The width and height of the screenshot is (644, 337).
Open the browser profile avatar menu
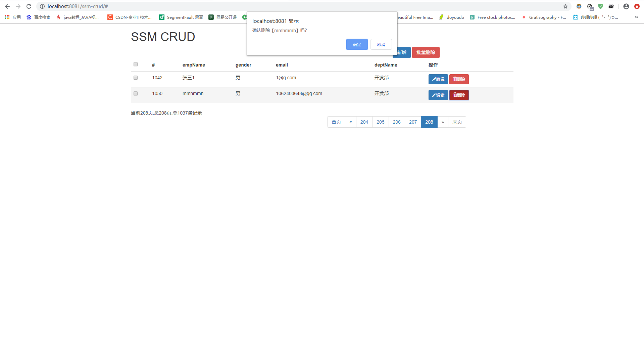[626, 6]
